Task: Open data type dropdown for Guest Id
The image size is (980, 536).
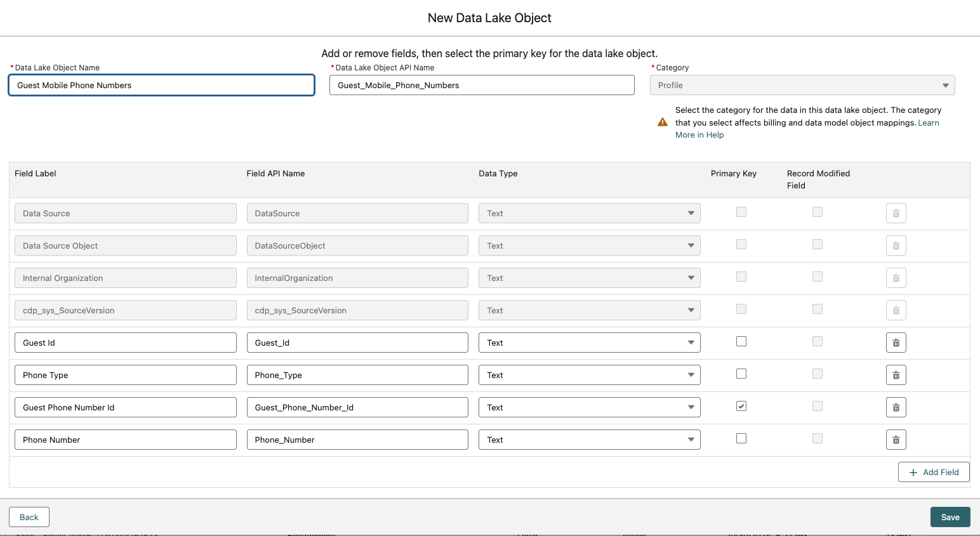Action: tap(589, 343)
